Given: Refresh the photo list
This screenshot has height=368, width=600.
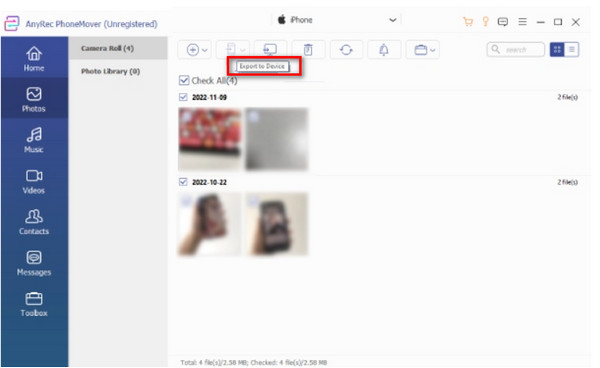Looking at the screenshot, I should pos(346,50).
